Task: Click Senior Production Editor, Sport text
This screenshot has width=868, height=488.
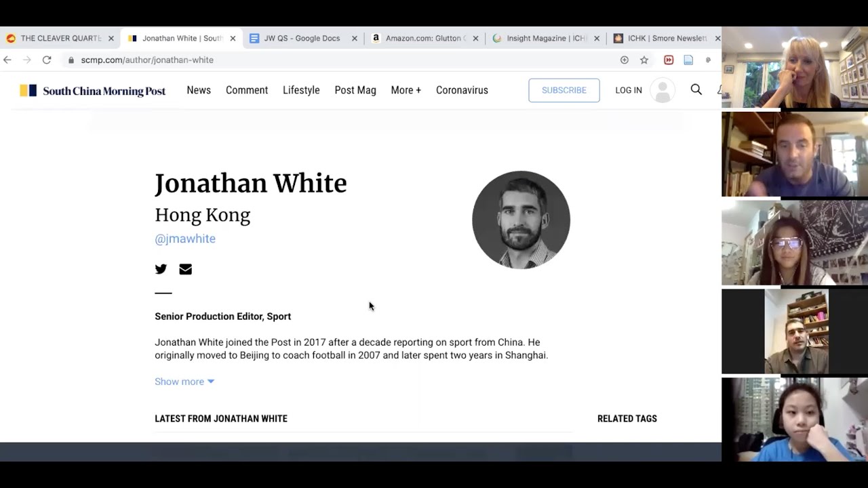Action: (223, 317)
